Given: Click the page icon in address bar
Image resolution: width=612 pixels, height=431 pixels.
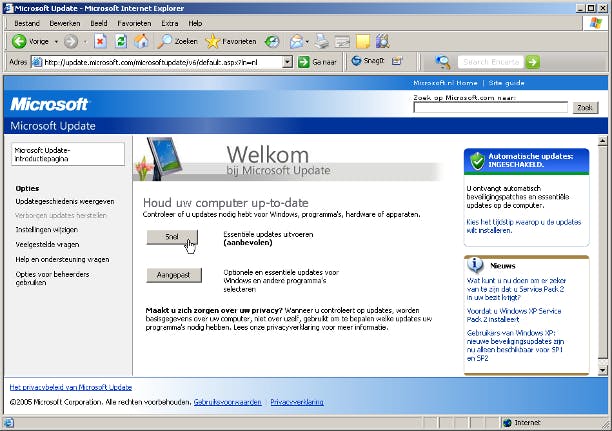Looking at the screenshot, I should [x=37, y=62].
